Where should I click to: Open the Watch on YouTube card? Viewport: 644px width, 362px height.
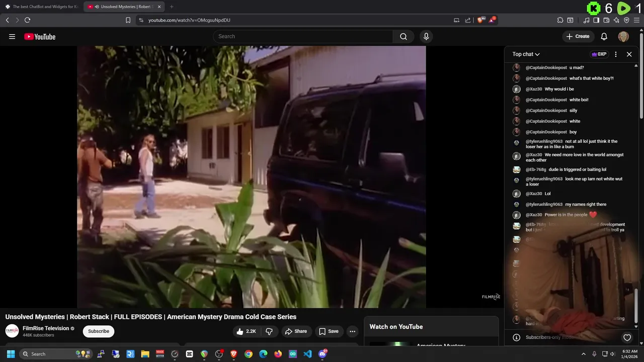pyautogui.click(x=431, y=331)
